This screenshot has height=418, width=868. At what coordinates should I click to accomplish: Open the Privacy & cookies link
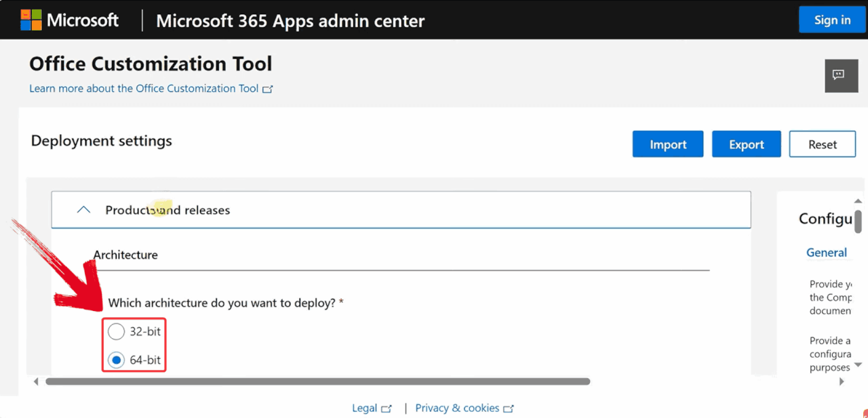(457, 408)
